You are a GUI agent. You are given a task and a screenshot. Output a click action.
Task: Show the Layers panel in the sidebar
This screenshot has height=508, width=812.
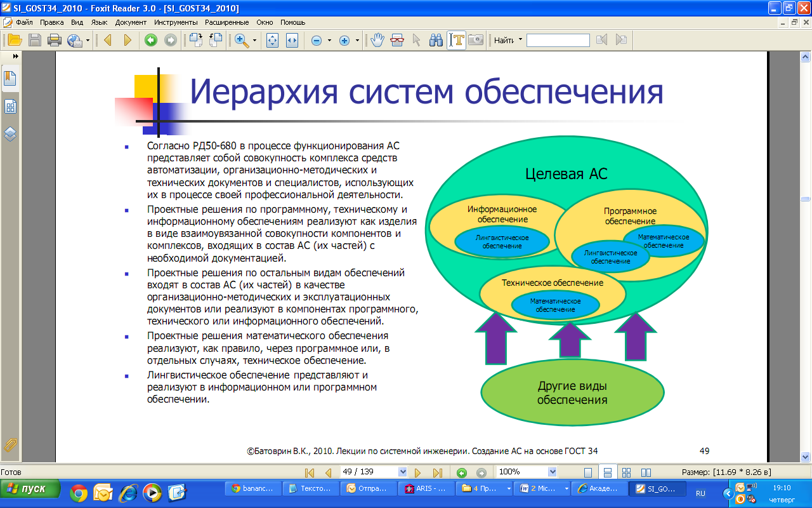pyautogui.click(x=10, y=135)
